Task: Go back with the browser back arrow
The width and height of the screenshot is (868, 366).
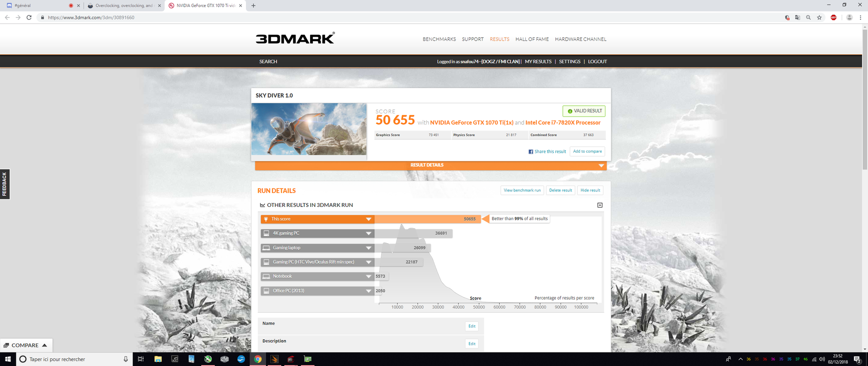Action: pyautogui.click(x=7, y=18)
